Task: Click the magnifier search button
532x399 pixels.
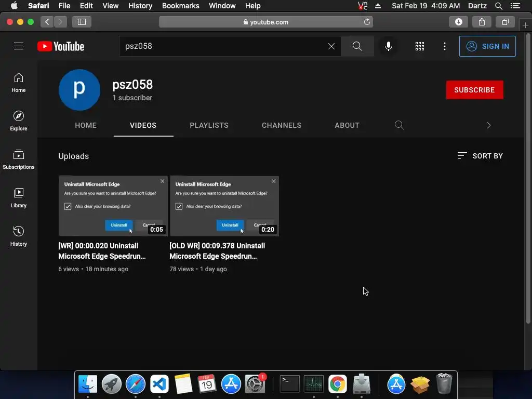Action: pos(357,46)
